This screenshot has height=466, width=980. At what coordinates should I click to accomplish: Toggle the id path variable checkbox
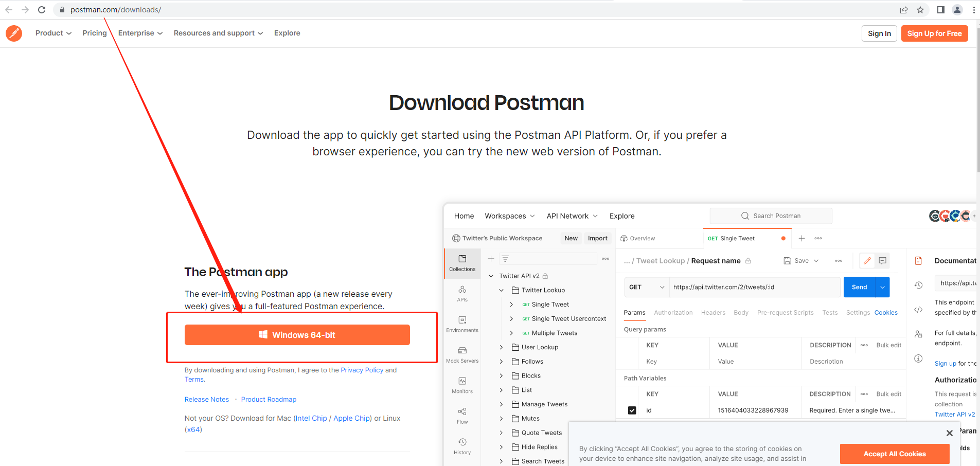tap(632, 410)
